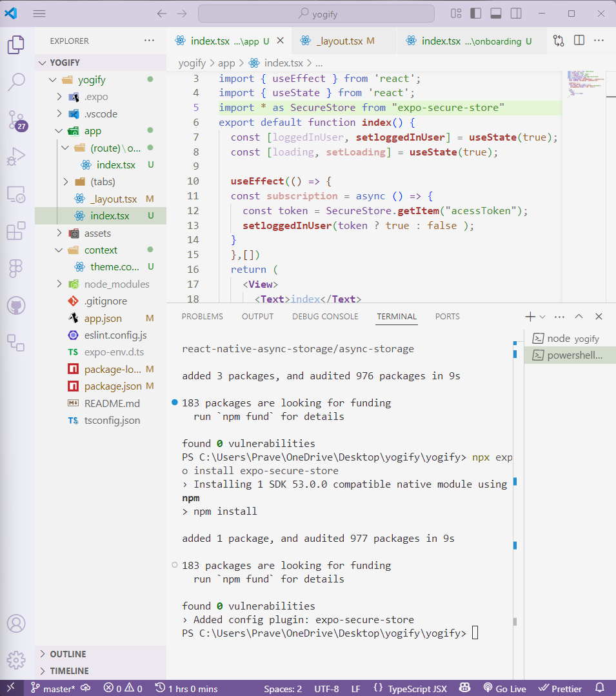Open the DEBUG CONSOLE tab
The height and width of the screenshot is (696, 616).
[325, 317]
